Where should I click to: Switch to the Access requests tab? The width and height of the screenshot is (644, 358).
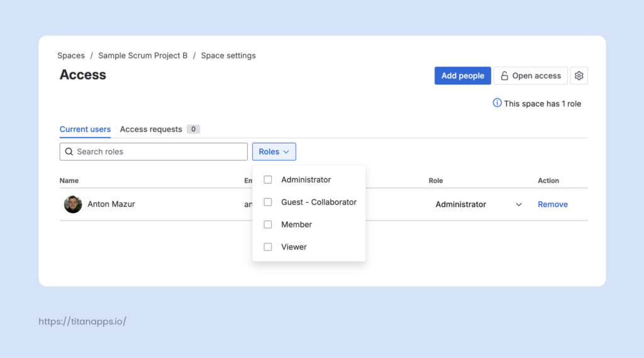(151, 129)
